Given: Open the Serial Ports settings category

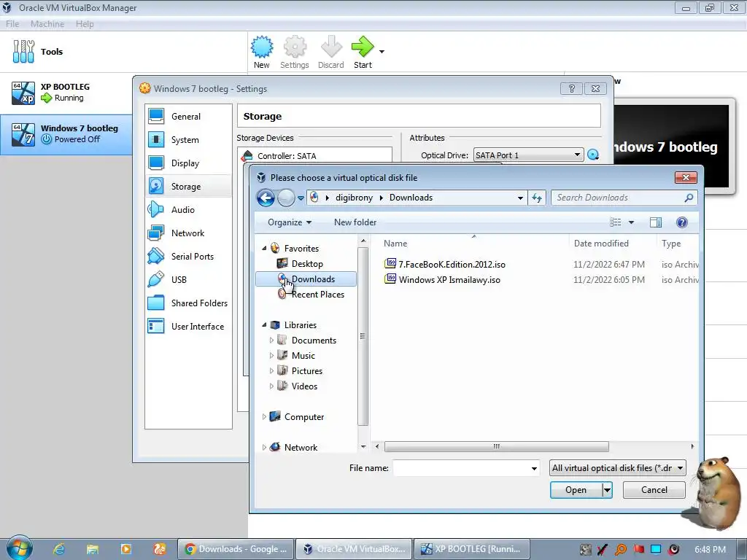Looking at the screenshot, I should 189,256.
